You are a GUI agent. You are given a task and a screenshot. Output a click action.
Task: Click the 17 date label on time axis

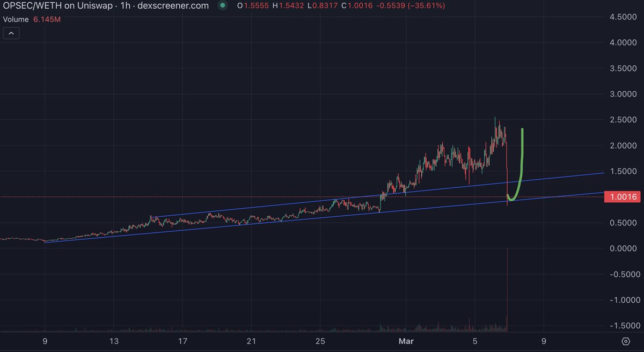pos(182,342)
